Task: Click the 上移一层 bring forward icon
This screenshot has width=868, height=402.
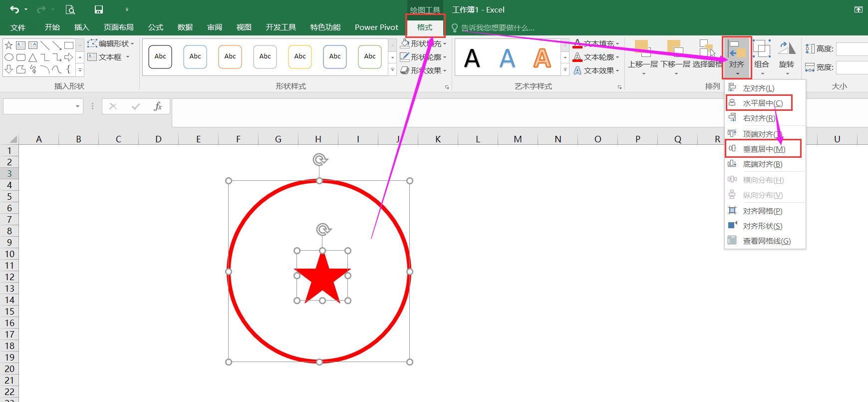Action: 642,49
